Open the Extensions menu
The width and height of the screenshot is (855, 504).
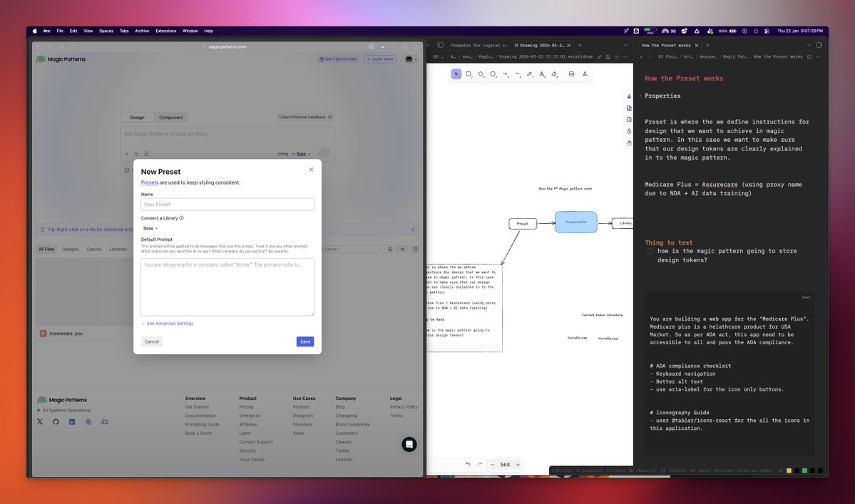(x=165, y=31)
